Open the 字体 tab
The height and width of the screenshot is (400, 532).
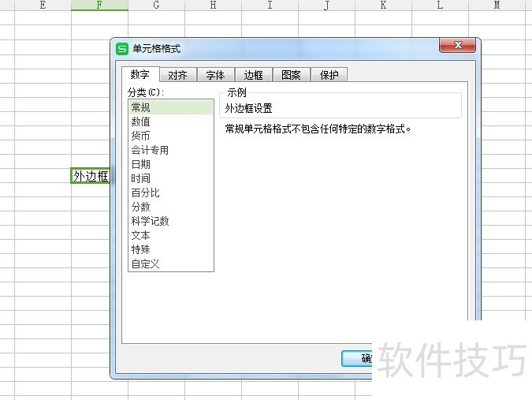point(215,75)
